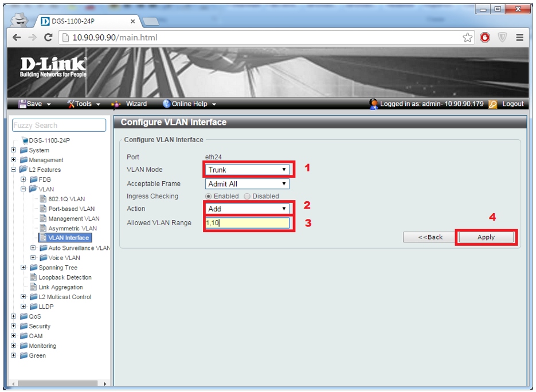The image size is (536, 392).
Task: Open the Chrome hamburger menu icon
Action: [x=519, y=38]
